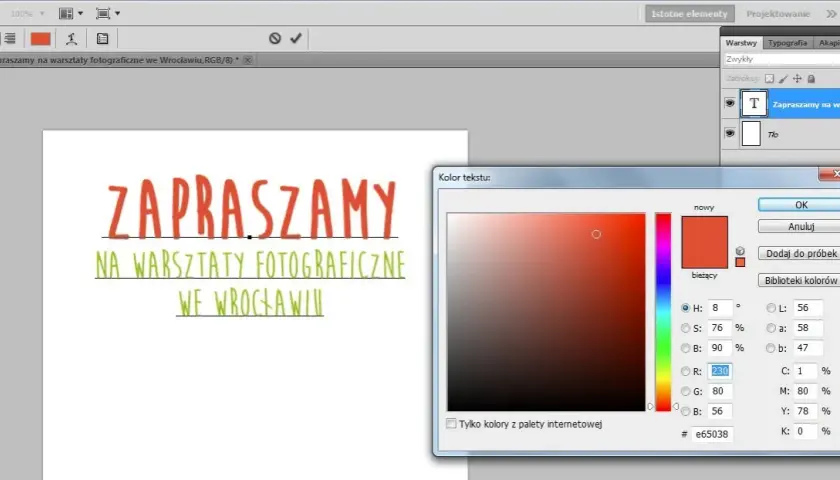Click the ZAPRASZAMY text on the canvas
The width and height of the screenshot is (840, 480).
(252, 207)
